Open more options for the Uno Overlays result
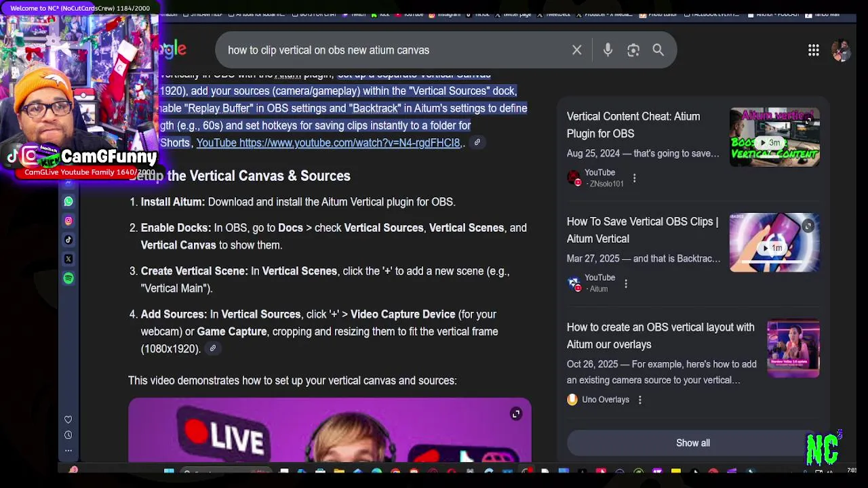Image resolution: width=868 pixels, height=488 pixels. pyautogui.click(x=639, y=400)
